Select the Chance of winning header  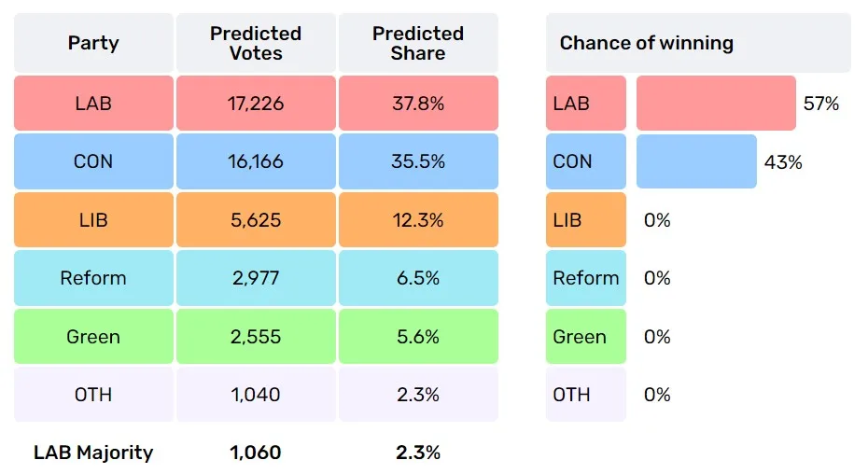pos(698,43)
